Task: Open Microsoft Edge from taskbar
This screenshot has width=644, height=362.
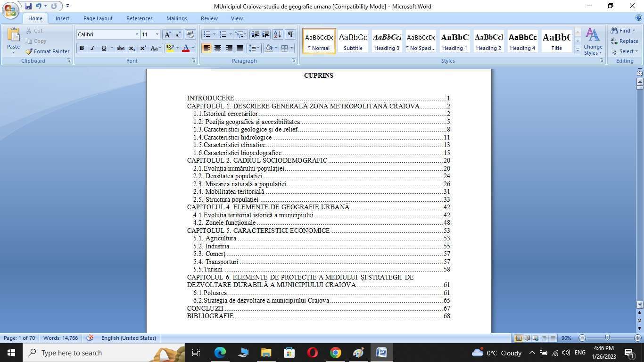Action: [x=220, y=353]
